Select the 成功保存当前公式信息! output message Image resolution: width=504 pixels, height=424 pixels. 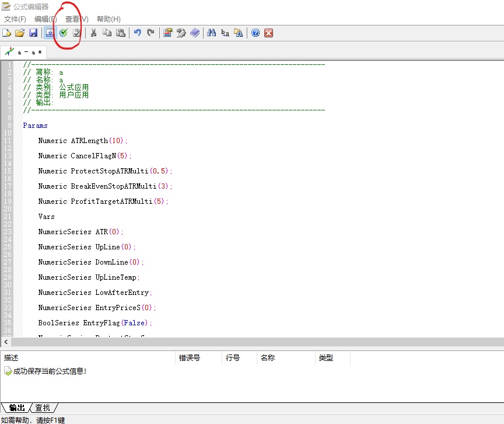(45, 371)
